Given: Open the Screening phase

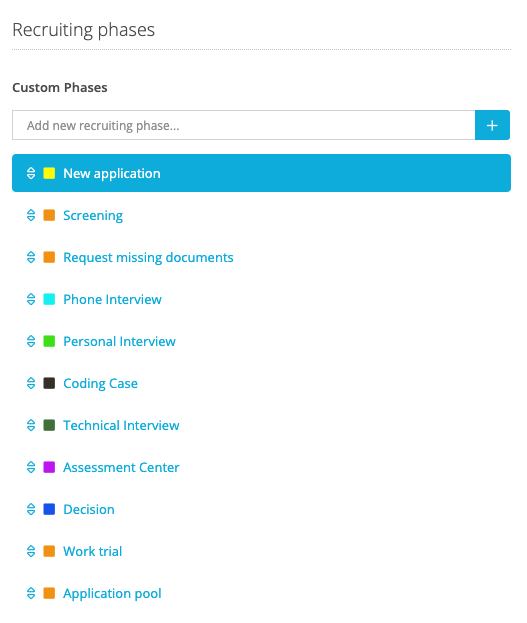Looking at the screenshot, I should click(93, 215).
